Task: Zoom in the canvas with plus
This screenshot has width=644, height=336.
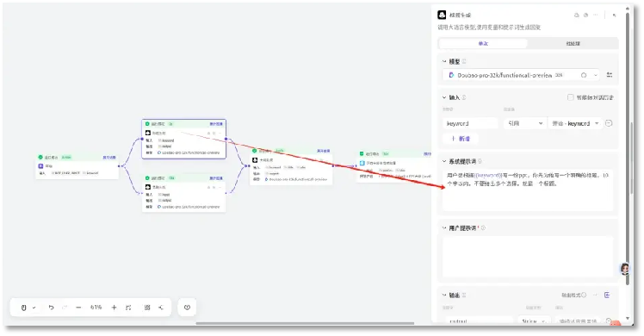Action: coord(114,308)
